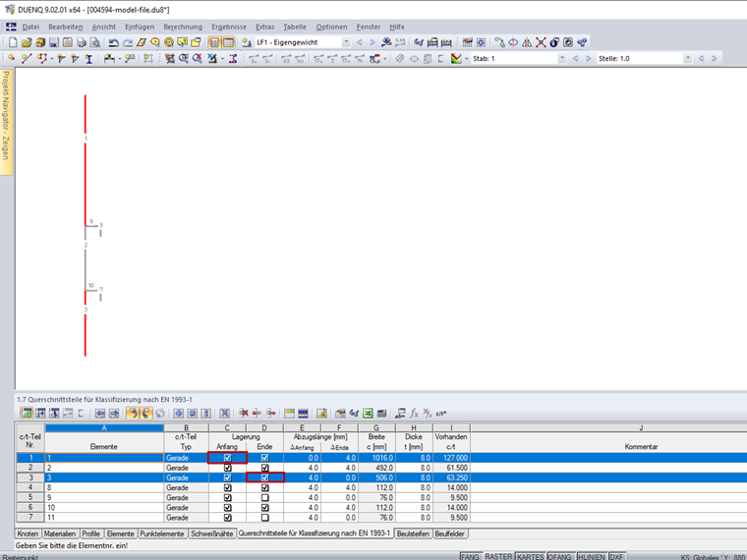The width and height of the screenshot is (747, 560).
Task: Click the mirror triangle icon in the top toolbar
Action: pyautogui.click(x=527, y=42)
